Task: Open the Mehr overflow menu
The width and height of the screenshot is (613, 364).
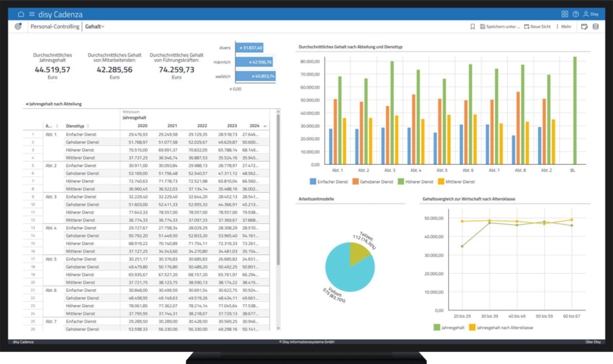Action: pos(565,26)
